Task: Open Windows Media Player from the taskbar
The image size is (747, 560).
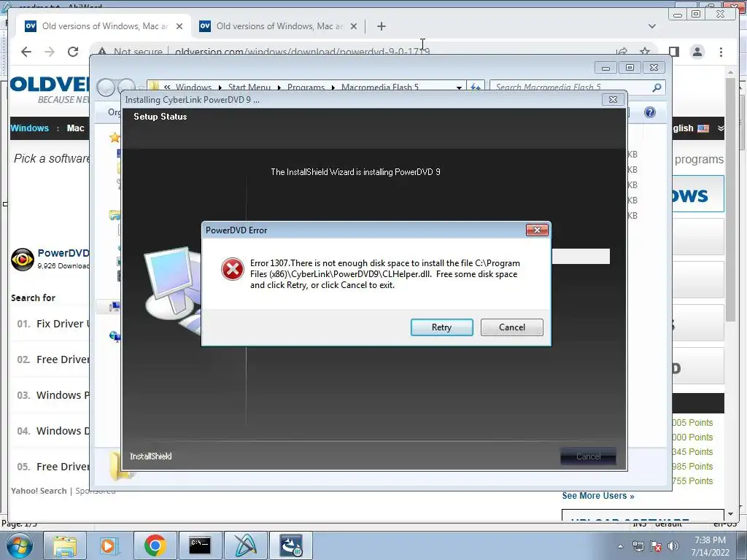Action: point(108,545)
